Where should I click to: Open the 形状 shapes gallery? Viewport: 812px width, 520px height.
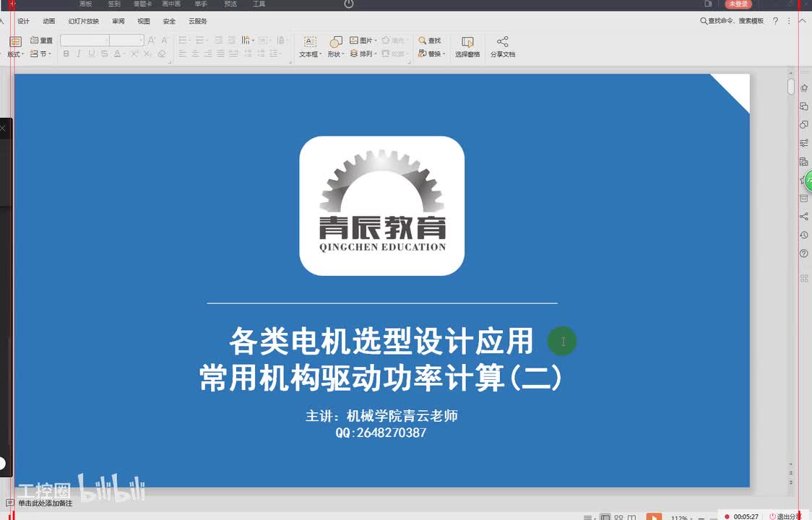point(336,47)
